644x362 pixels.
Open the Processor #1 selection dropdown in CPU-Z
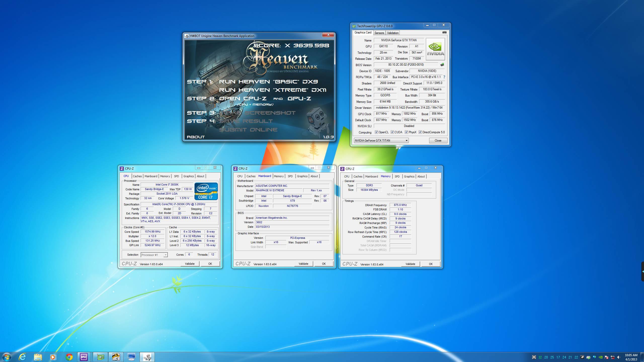(154, 255)
